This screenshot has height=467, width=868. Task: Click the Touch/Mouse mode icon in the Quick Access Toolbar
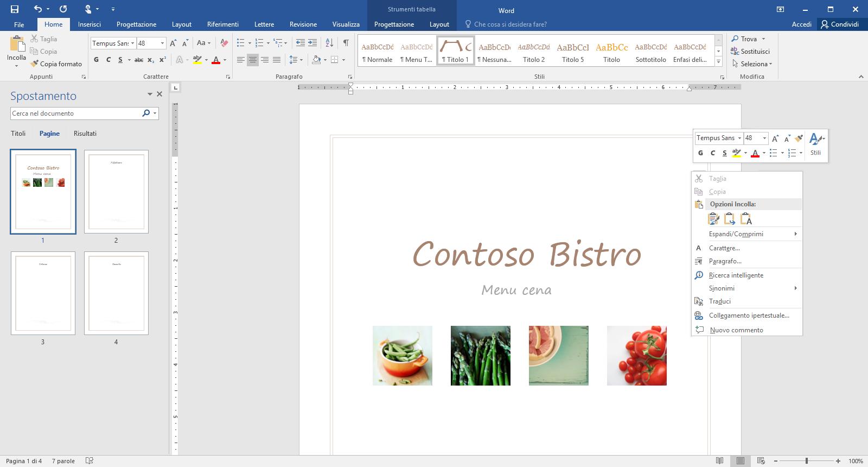pos(88,9)
